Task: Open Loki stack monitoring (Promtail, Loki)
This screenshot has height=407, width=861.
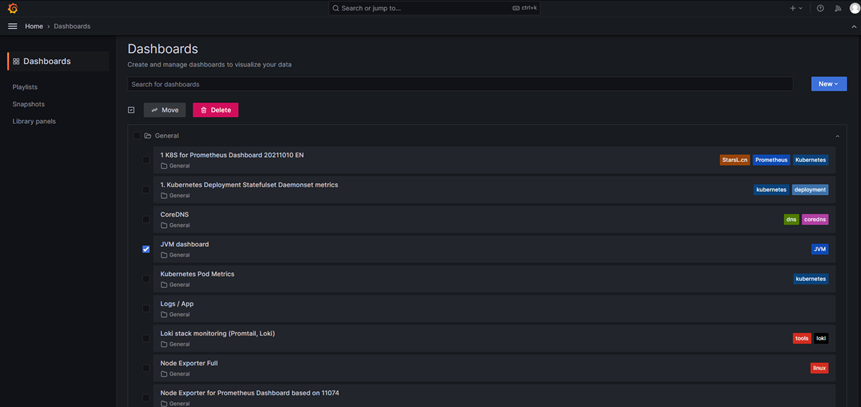Action: pos(217,333)
